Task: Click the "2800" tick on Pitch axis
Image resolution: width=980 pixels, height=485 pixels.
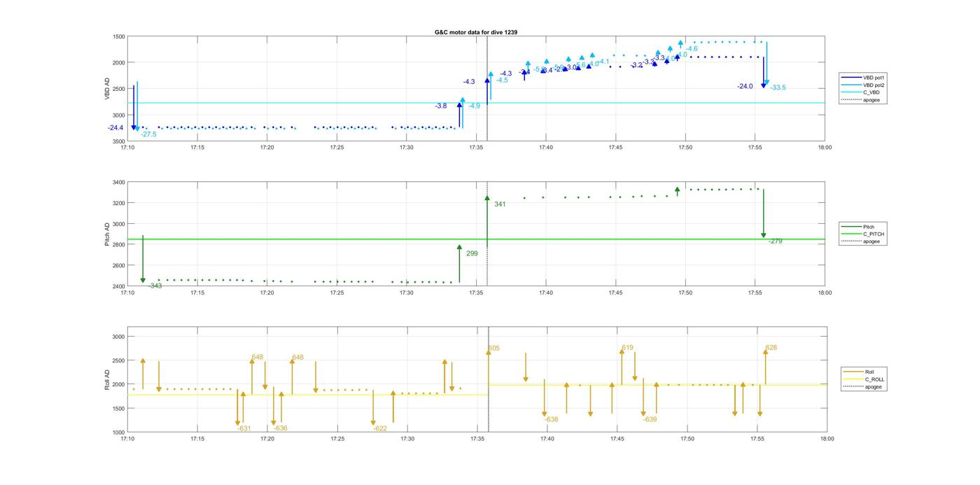Action: (119, 245)
